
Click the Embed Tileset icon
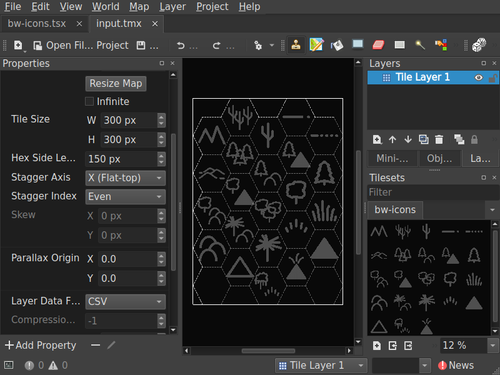(393, 346)
